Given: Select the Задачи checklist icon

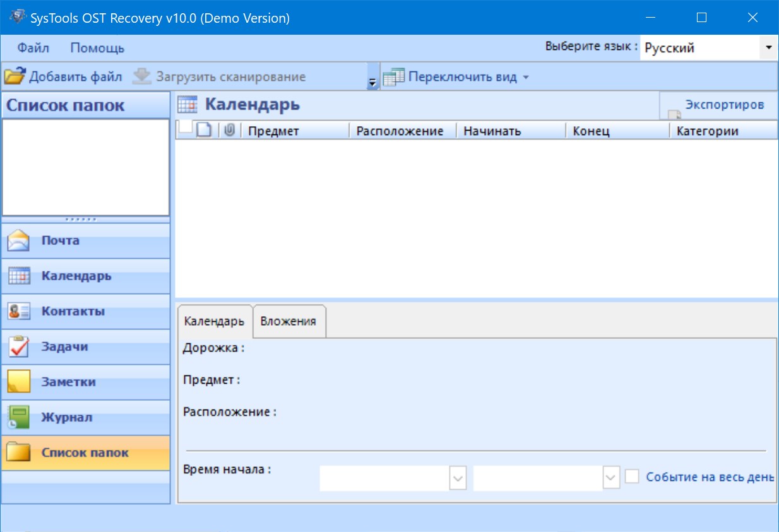Looking at the screenshot, I should [x=19, y=347].
